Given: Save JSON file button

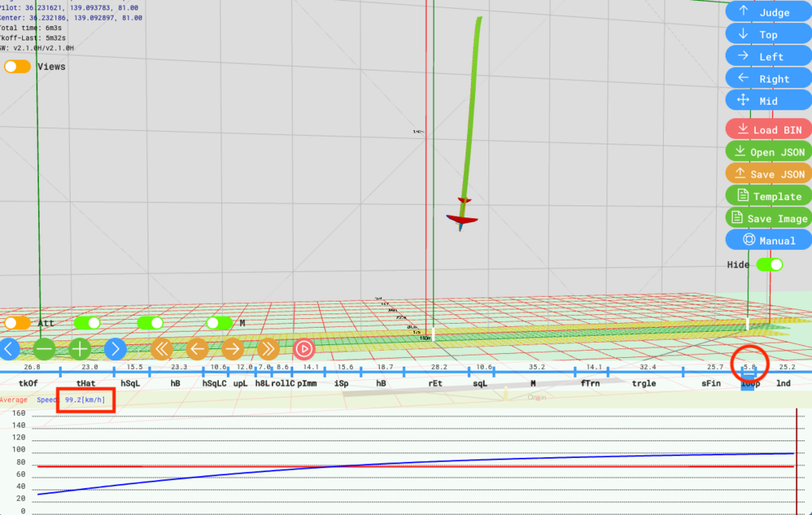Looking at the screenshot, I should click(x=768, y=174).
